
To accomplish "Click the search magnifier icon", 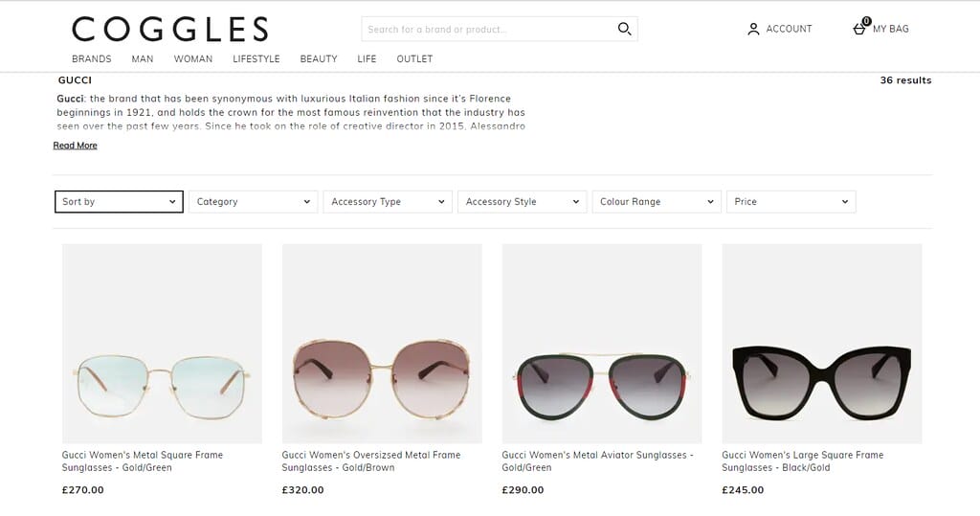I will (624, 30).
